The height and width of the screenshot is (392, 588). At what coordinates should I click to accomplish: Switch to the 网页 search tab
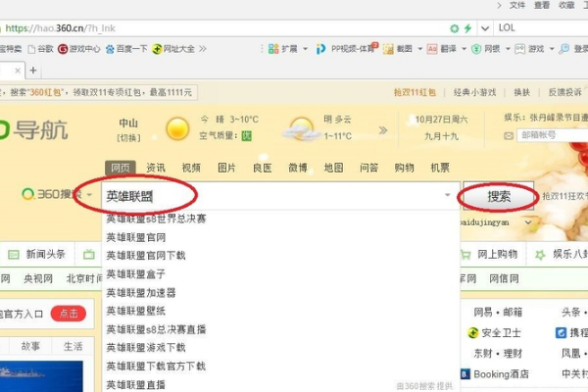click(x=121, y=168)
